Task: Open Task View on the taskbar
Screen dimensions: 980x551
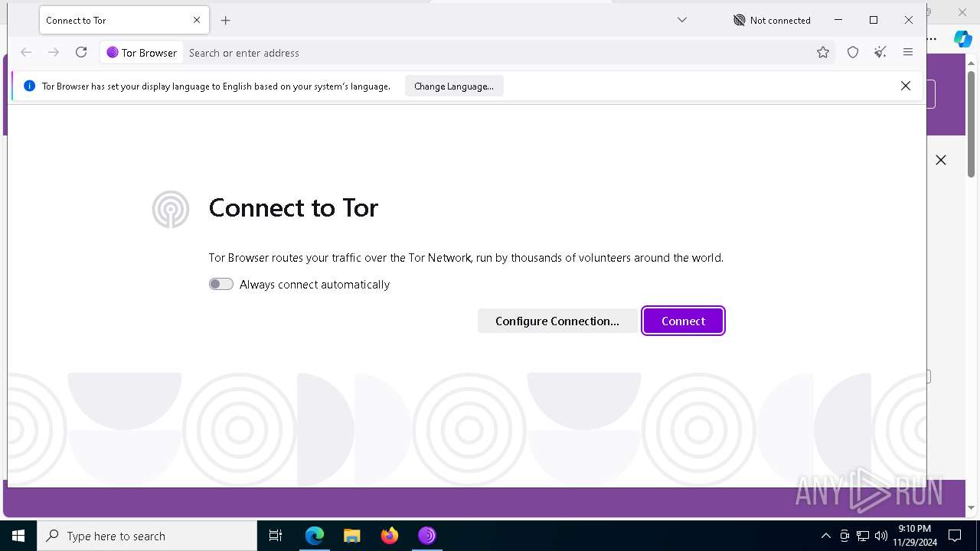Action: (276, 536)
